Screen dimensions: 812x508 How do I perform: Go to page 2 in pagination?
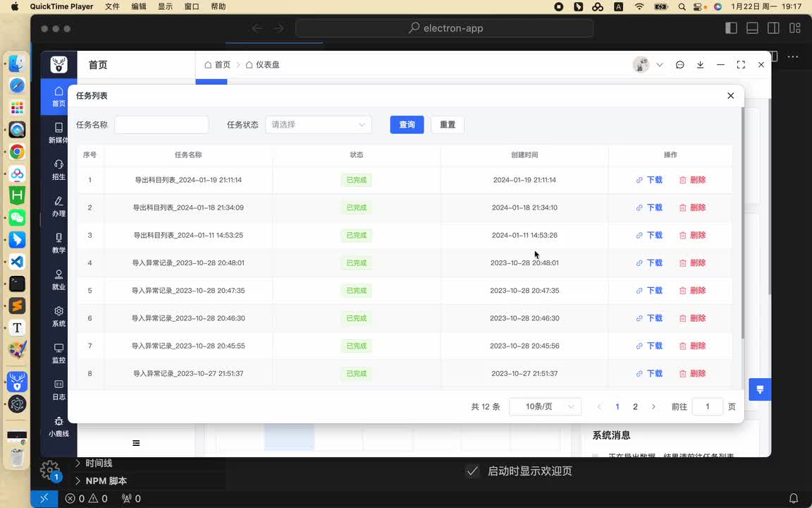pyautogui.click(x=635, y=406)
